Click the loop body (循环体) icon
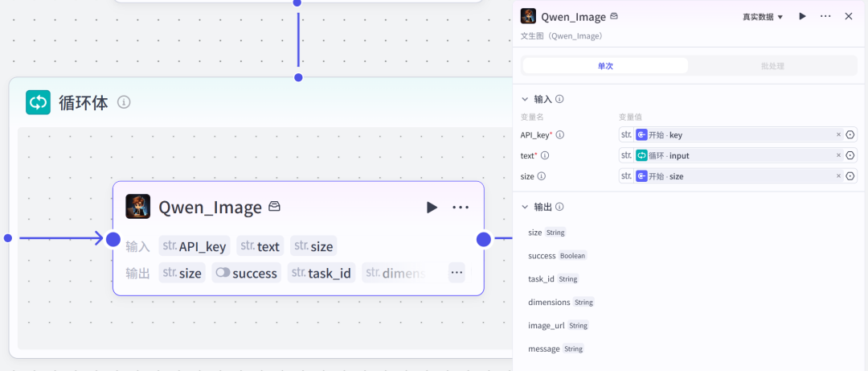 [38, 102]
